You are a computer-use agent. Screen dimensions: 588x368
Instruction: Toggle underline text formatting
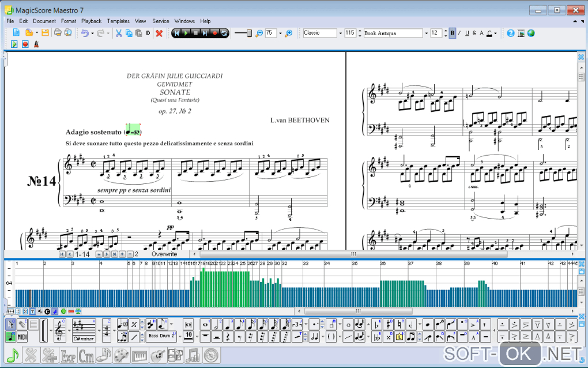click(467, 33)
